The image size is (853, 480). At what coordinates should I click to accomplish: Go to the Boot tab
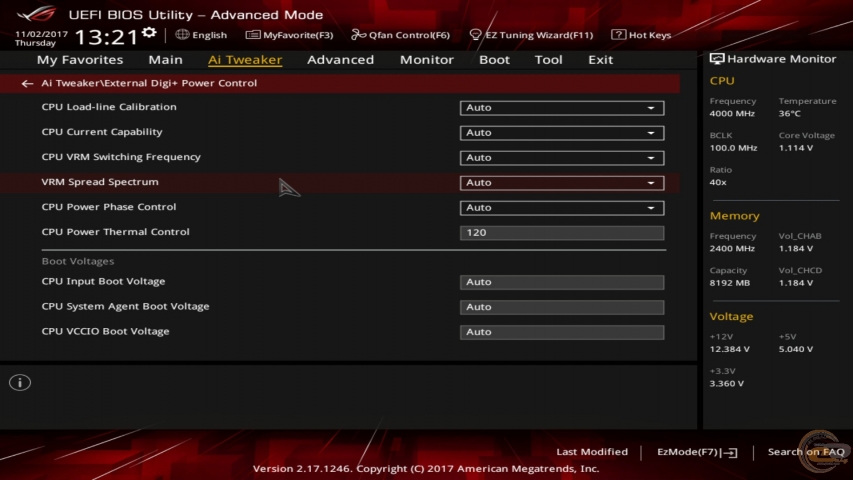(x=494, y=60)
